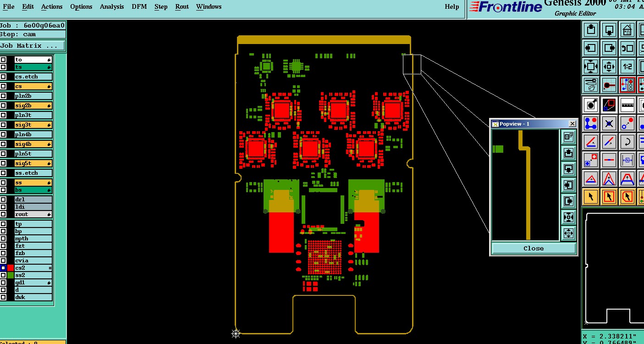
Task: Click the curved arrow rotate icon
Action: click(x=627, y=142)
